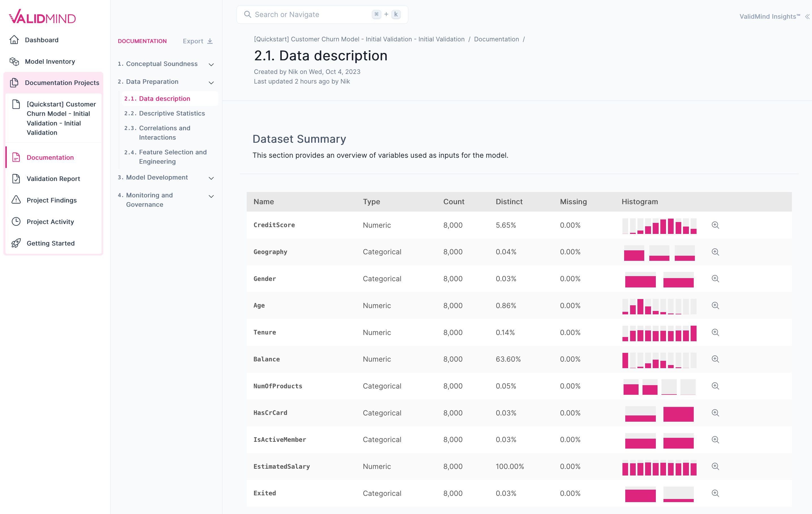Zoom the CreditScore histogram via magnifier icon

716,225
